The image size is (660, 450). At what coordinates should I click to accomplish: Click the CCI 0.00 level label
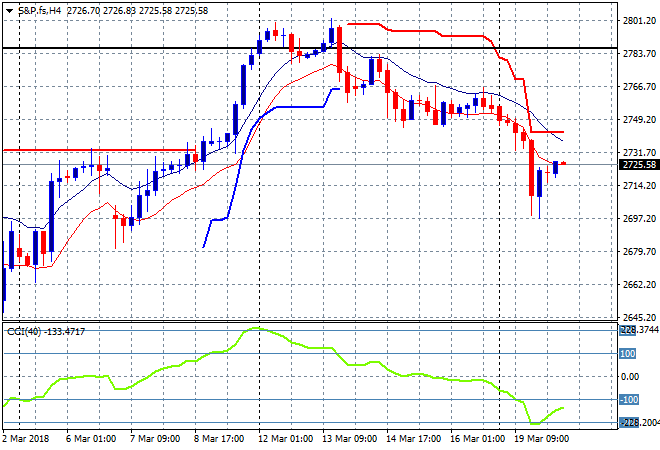630,377
